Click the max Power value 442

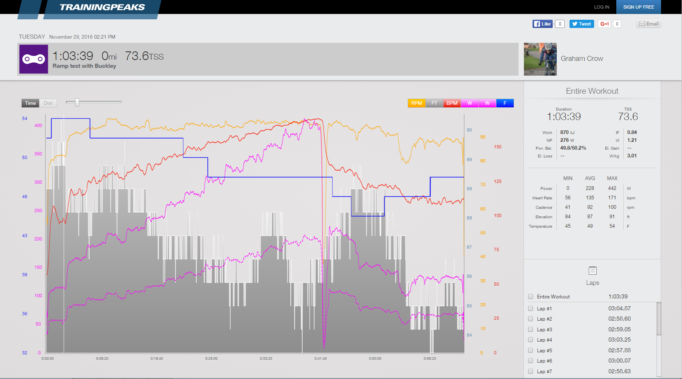pyautogui.click(x=612, y=188)
